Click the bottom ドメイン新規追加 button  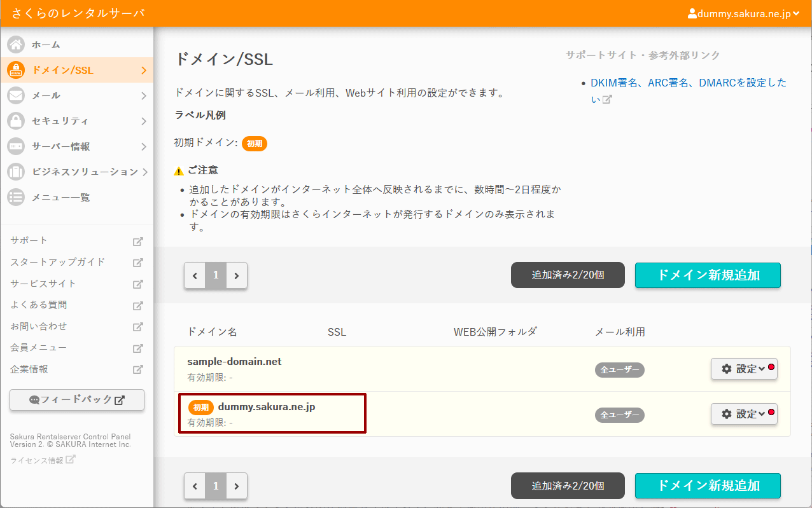[708, 486]
